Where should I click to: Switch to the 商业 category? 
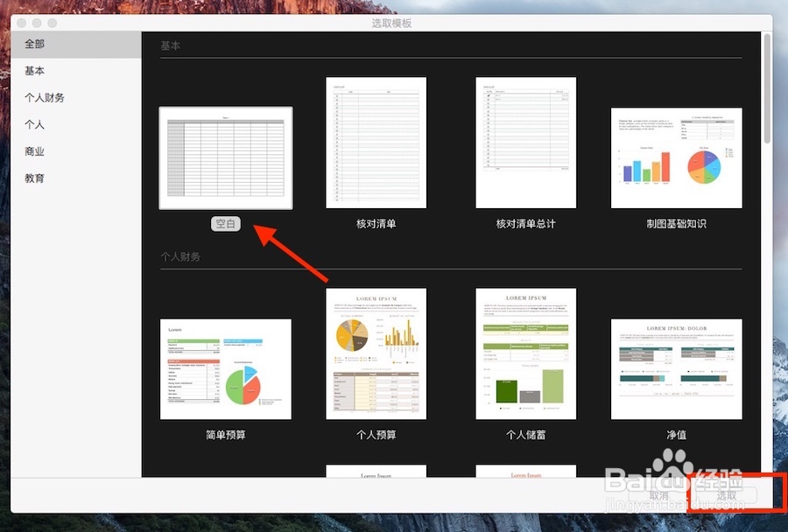76,151
